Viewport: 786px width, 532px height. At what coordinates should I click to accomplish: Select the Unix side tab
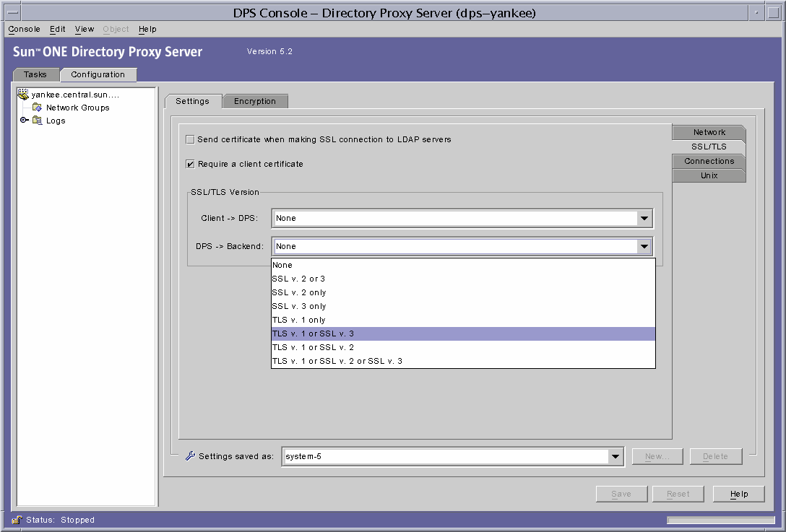point(709,175)
